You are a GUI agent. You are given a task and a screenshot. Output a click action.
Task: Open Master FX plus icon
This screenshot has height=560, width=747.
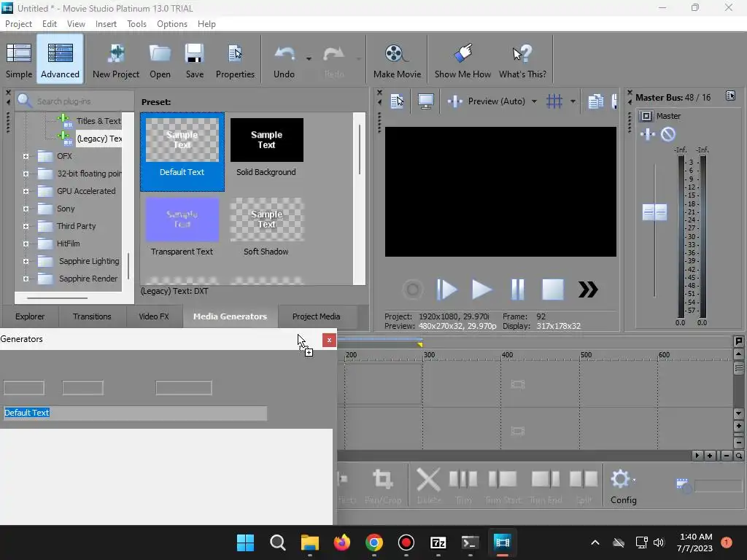(648, 134)
